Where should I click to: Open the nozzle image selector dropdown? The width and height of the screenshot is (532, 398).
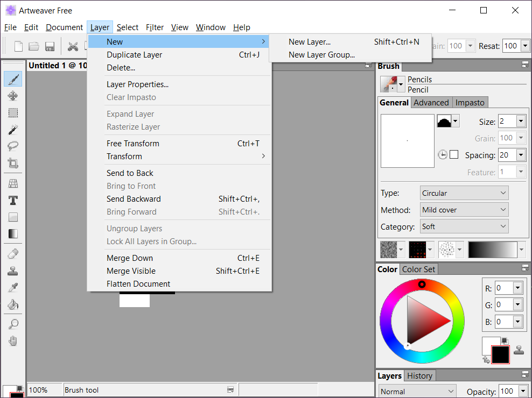click(459, 250)
